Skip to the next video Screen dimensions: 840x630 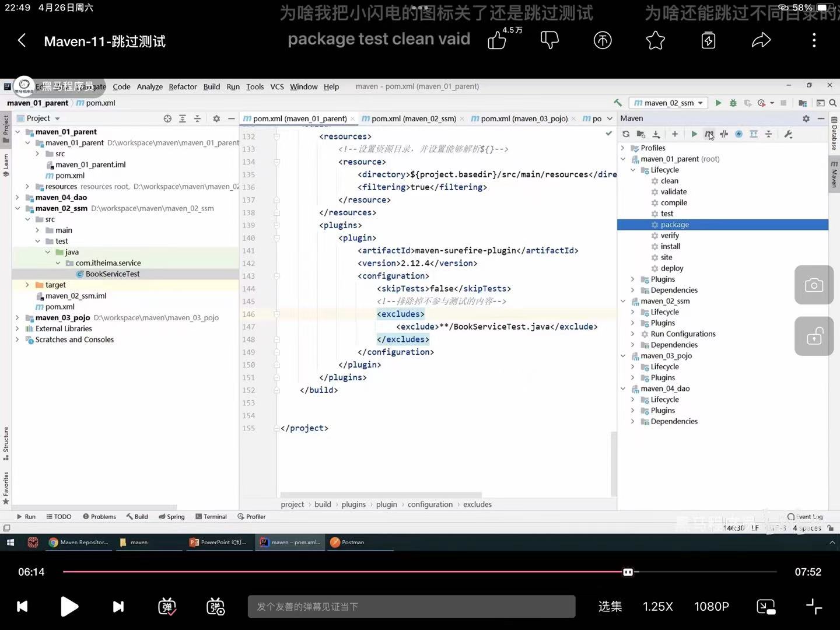tap(118, 607)
